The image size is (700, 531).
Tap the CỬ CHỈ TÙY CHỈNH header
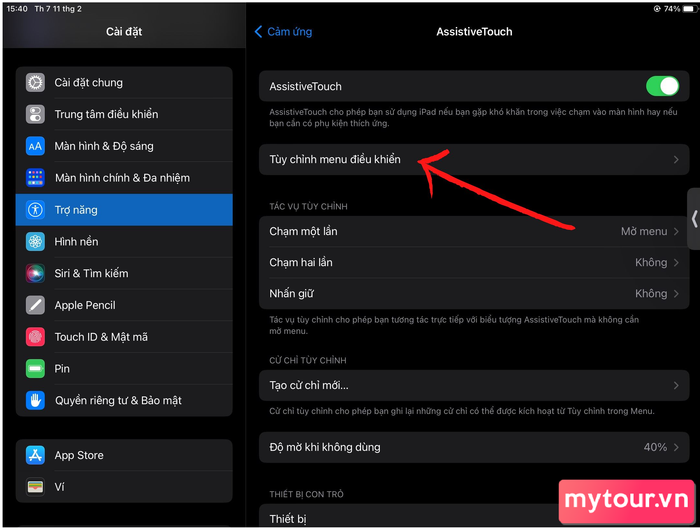click(308, 360)
